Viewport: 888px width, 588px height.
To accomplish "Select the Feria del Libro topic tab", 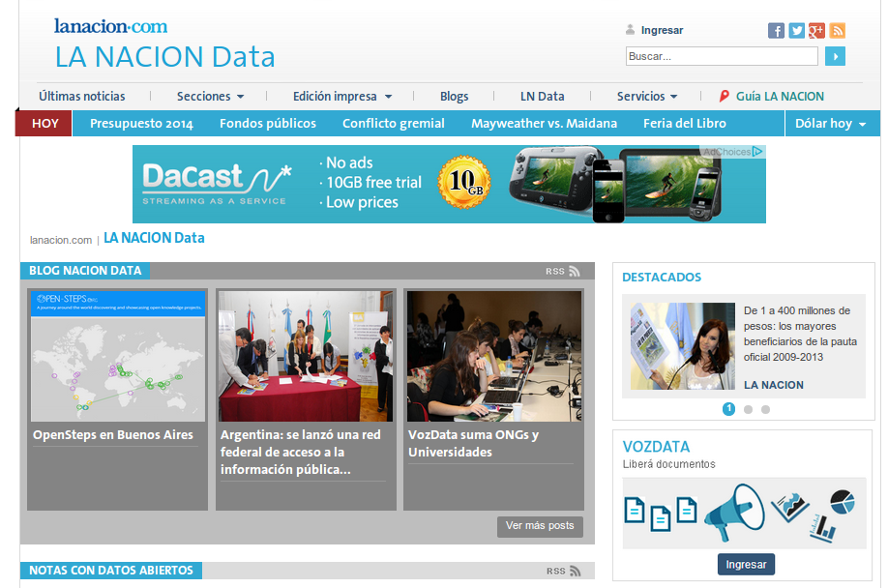I will click(x=685, y=124).
